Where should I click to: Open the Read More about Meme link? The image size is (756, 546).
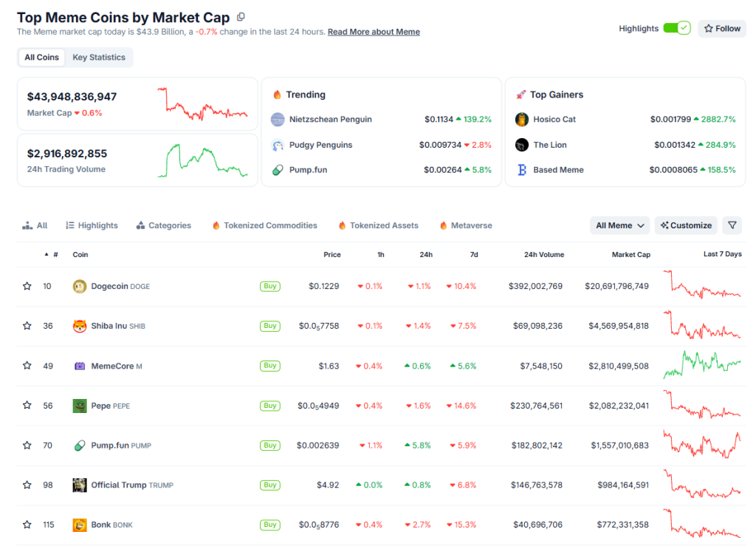374,32
